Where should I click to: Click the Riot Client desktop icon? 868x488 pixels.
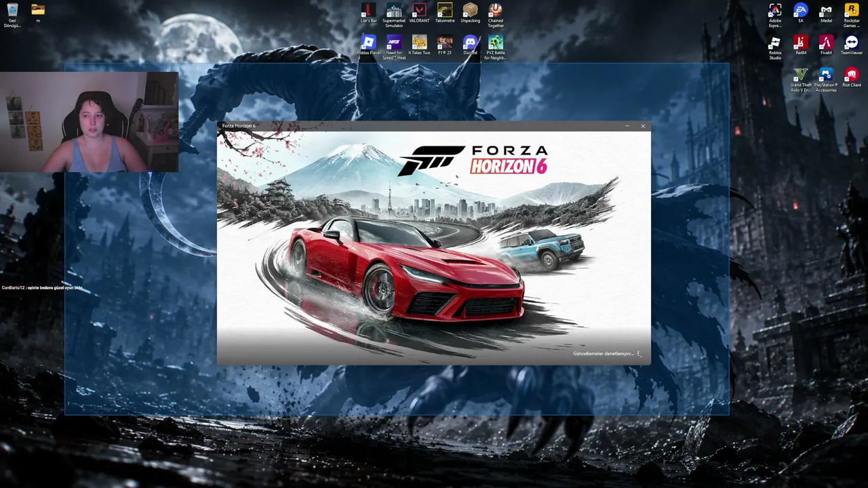pos(852,77)
